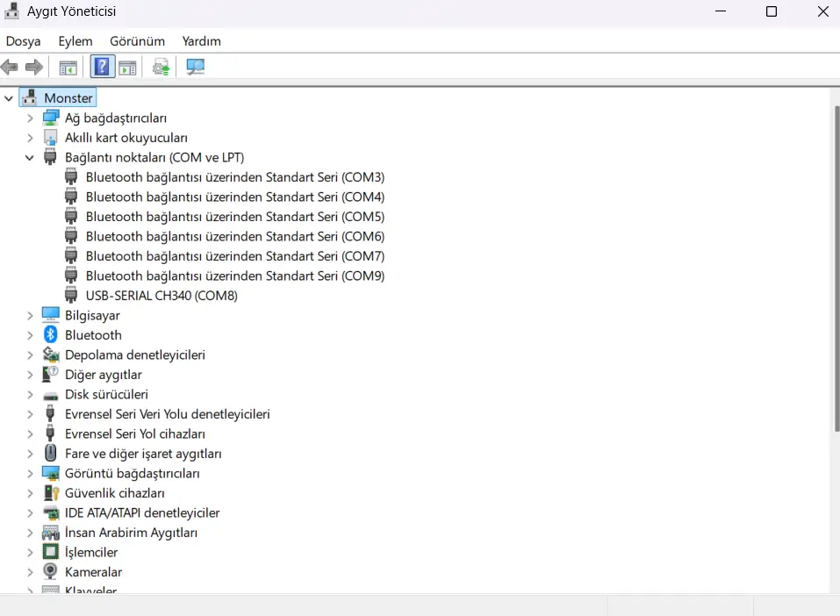Click the Diğer aygıtlar unknown device icon
This screenshot has width=840, height=616.
pos(50,374)
